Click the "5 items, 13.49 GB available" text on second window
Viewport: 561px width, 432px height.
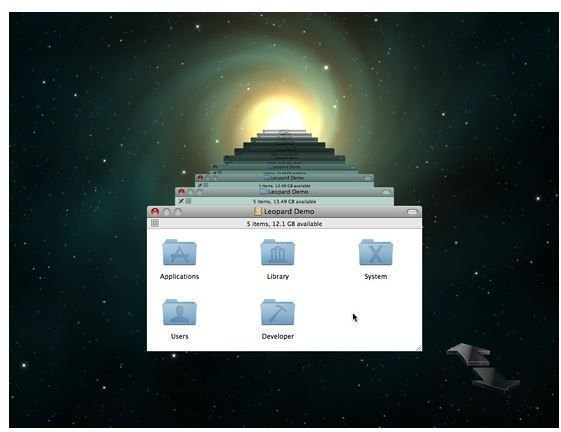coord(284,202)
